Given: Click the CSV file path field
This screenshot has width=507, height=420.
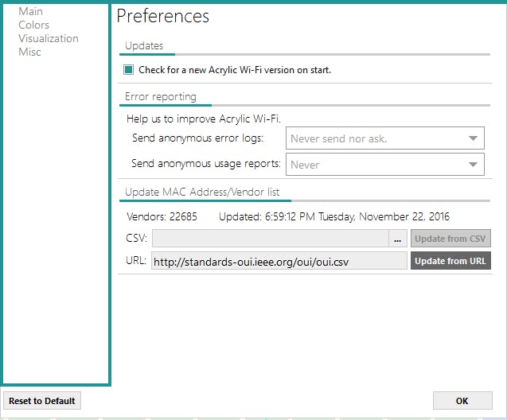Looking at the screenshot, I should click(270, 239).
